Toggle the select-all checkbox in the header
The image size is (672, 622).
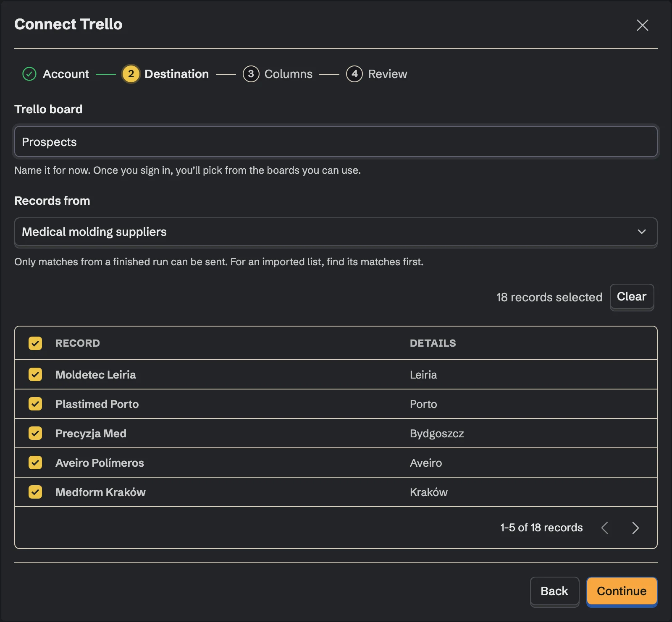[x=35, y=343]
